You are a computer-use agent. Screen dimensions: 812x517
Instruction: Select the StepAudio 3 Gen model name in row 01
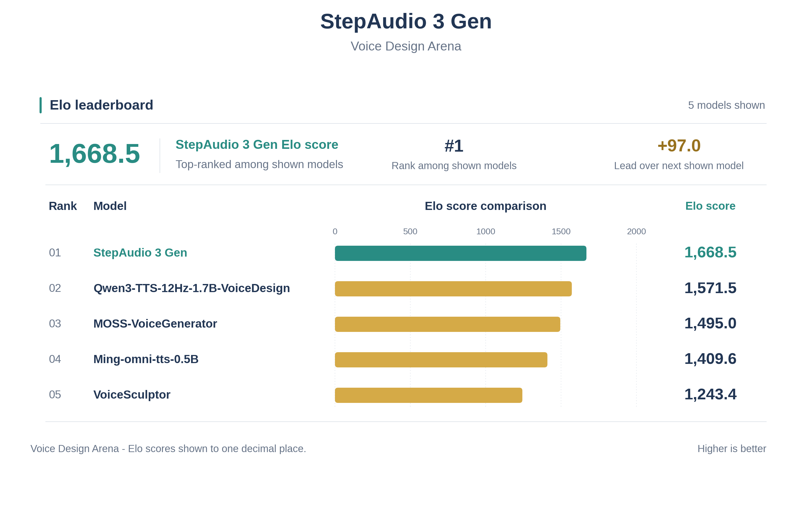pyautogui.click(x=140, y=253)
